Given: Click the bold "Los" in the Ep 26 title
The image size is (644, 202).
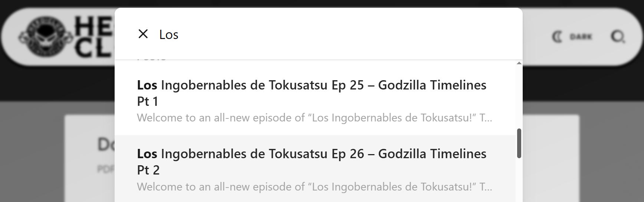Looking at the screenshot, I should click(147, 154).
